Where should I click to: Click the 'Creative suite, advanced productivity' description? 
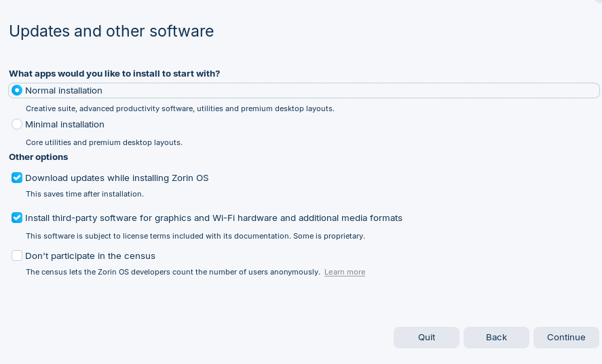180,108
